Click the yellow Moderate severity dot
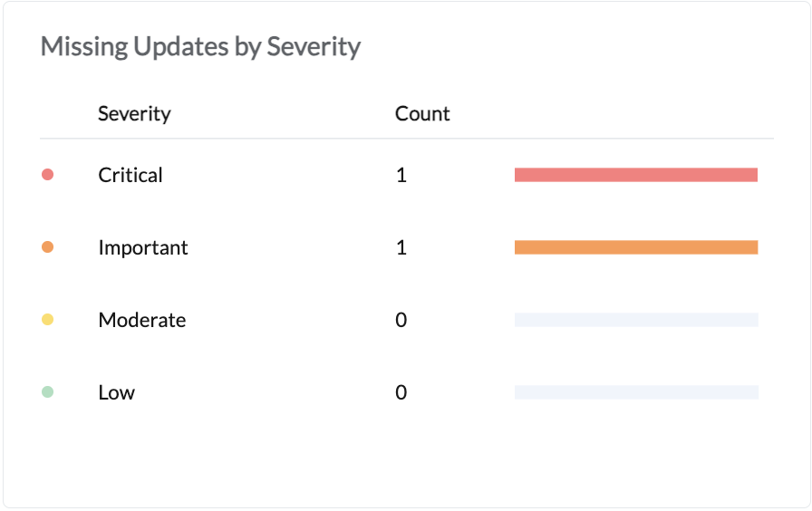 (48, 320)
